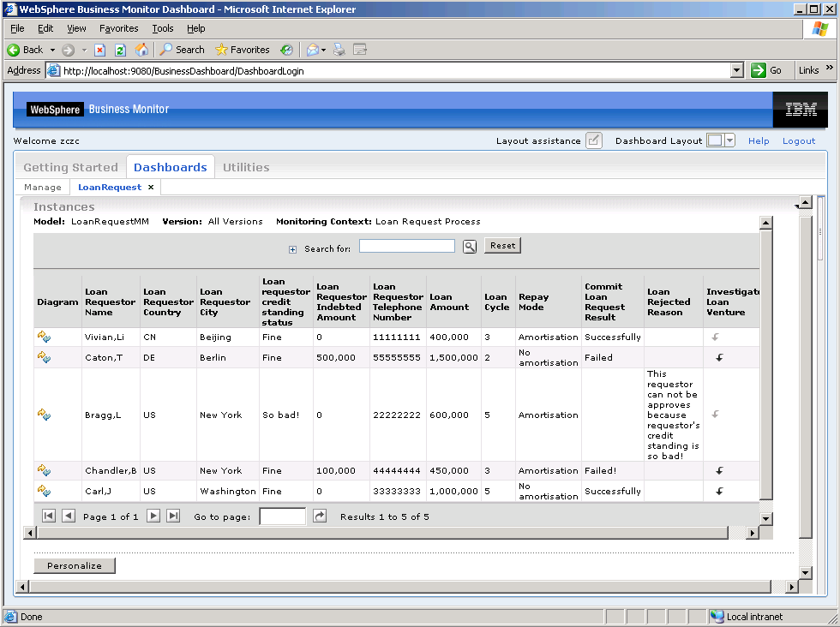Open the browser Search toolbar button
840x627 pixels.
tap(183, 50)
